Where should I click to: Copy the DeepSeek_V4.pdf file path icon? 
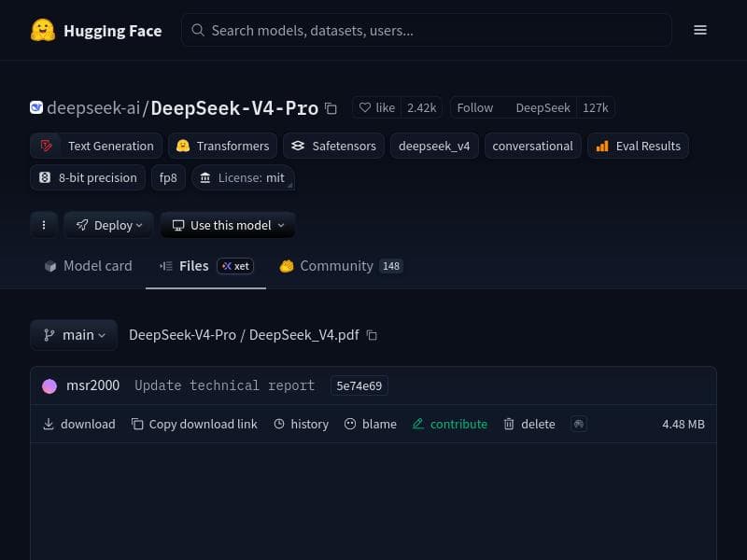tap(371, 334)
